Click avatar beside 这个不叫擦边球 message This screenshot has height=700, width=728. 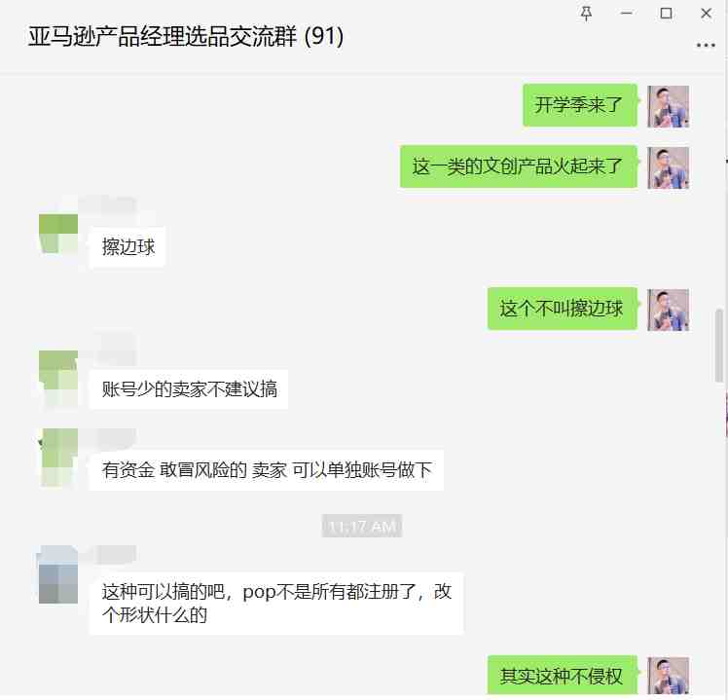[668, 310]
